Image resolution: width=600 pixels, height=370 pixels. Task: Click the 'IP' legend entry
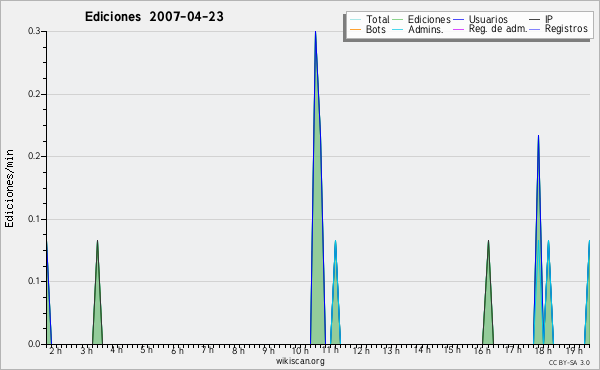click(x=541, y=19)
